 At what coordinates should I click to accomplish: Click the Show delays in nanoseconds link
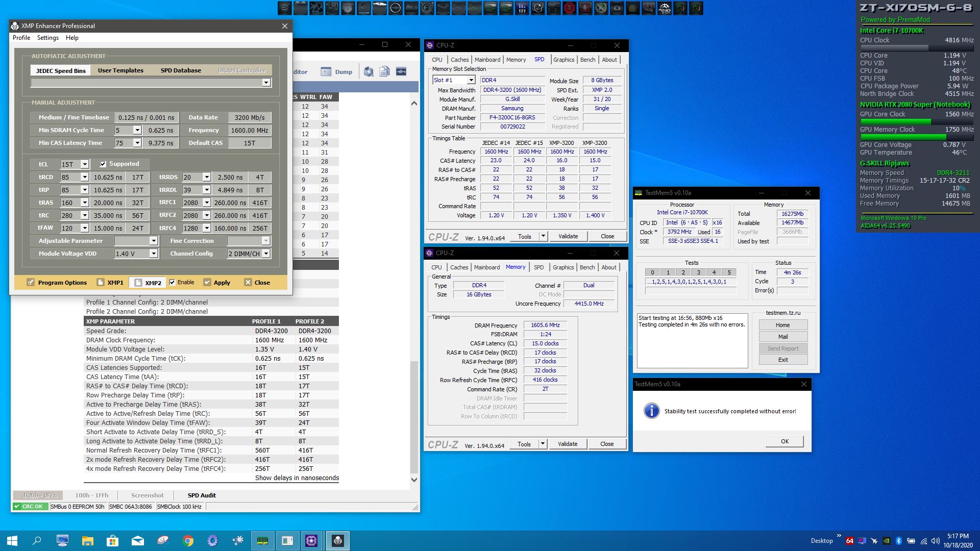(297, 478)
